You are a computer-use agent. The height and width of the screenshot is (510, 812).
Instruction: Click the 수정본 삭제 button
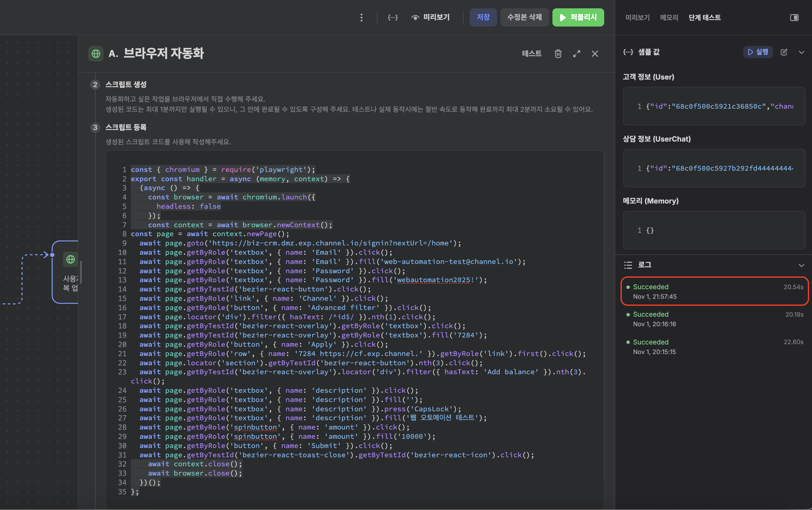click(x=524, y=18)
